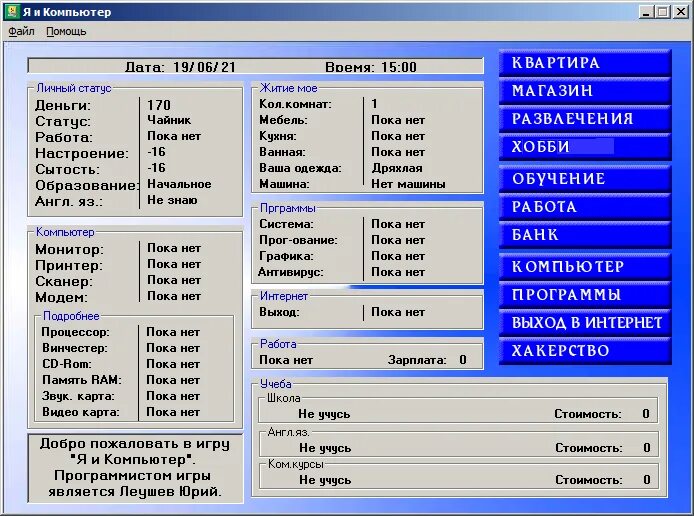Click the Кол.комнат label

pyautogui.click(x=295, y=104)
